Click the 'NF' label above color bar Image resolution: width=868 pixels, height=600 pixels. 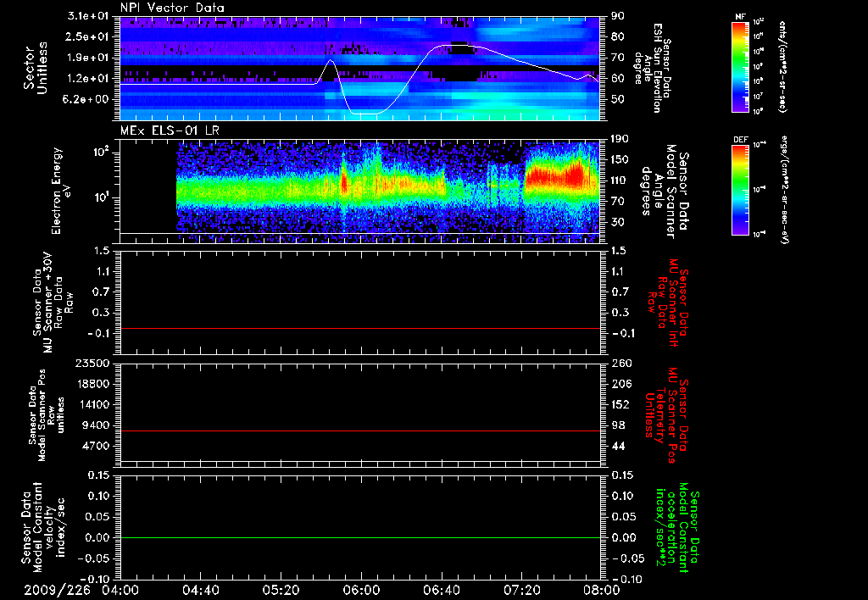tap(740, 17)
